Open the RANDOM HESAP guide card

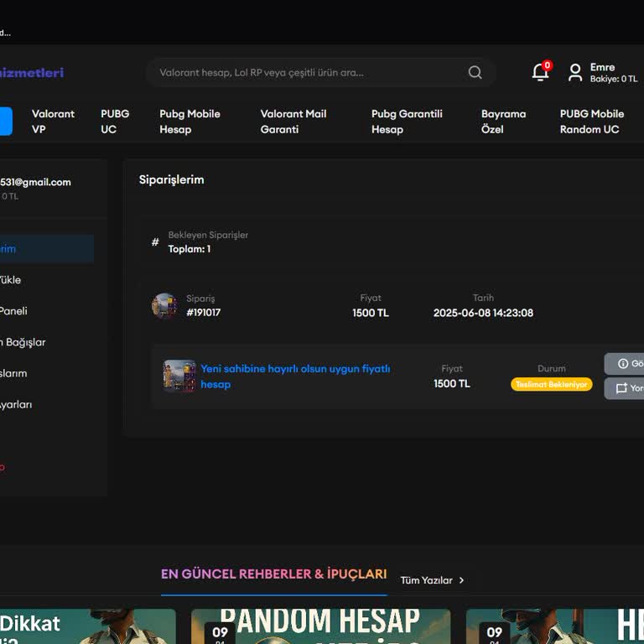[x=321, y=626]
